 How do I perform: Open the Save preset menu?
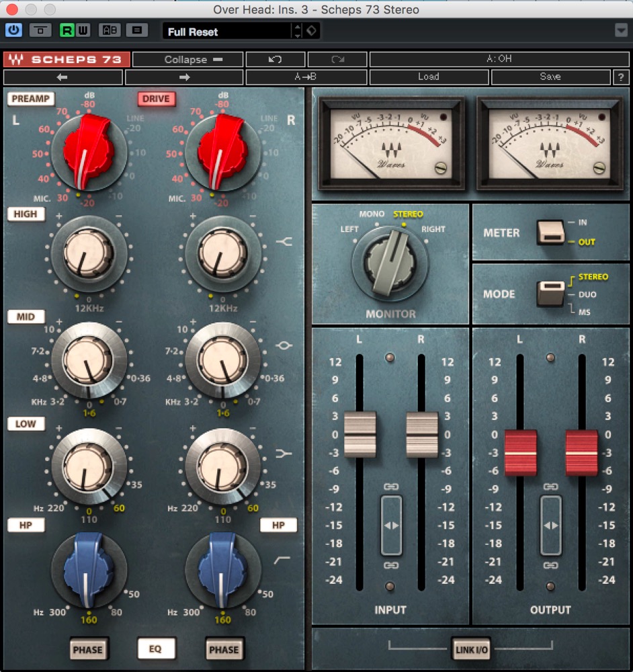550,77
